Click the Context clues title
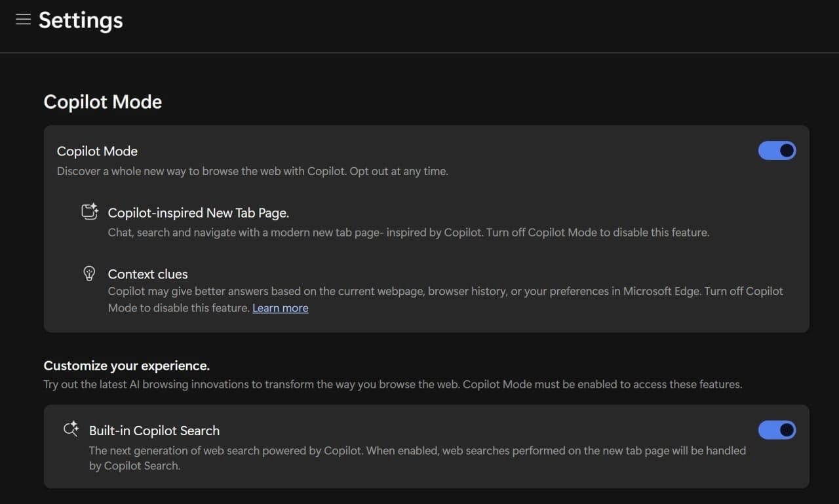839x504 pixels. (147, 274)
